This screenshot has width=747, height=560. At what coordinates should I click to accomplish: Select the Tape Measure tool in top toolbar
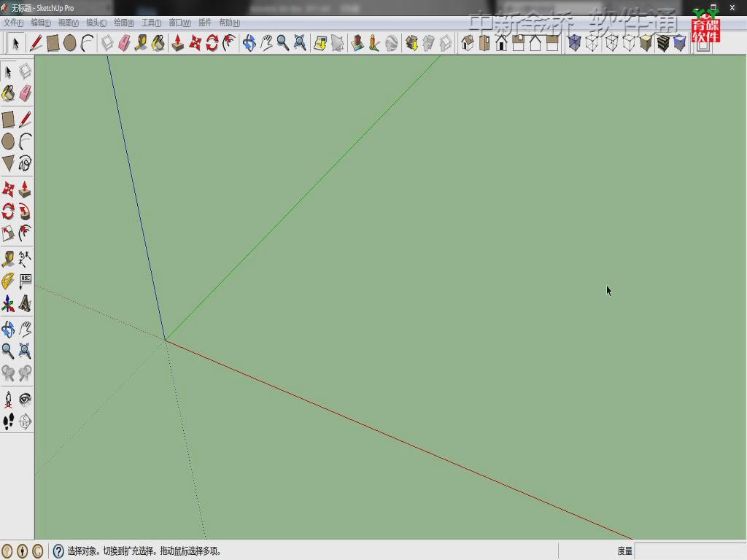coord(141,43)
